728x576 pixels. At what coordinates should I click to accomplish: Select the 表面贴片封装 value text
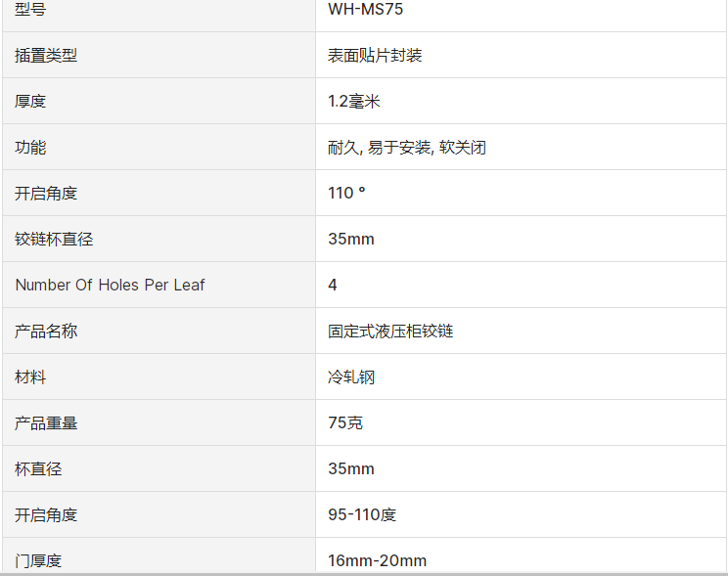coord(375,56)
